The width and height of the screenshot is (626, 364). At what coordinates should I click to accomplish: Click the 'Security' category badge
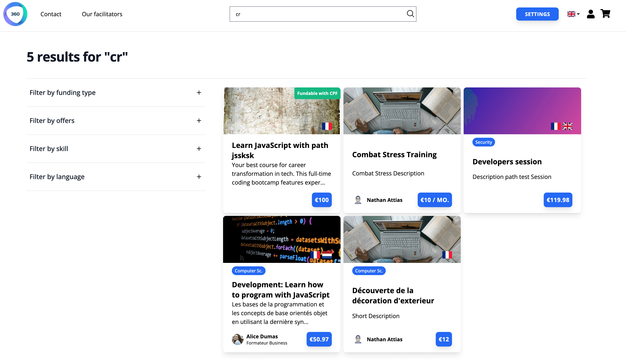483,142
